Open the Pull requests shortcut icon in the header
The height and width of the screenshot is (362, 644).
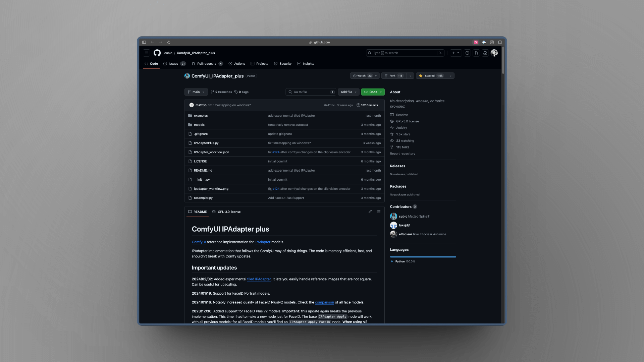[x=476, y=53]
